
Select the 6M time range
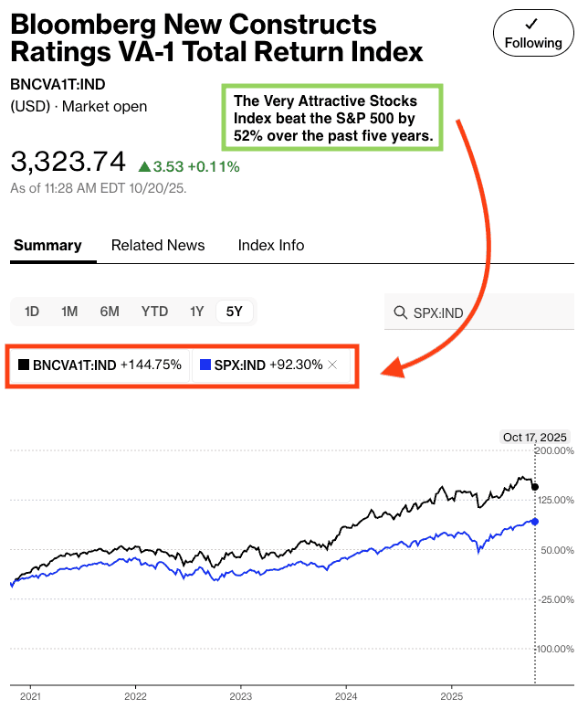(x=110, y=312)
